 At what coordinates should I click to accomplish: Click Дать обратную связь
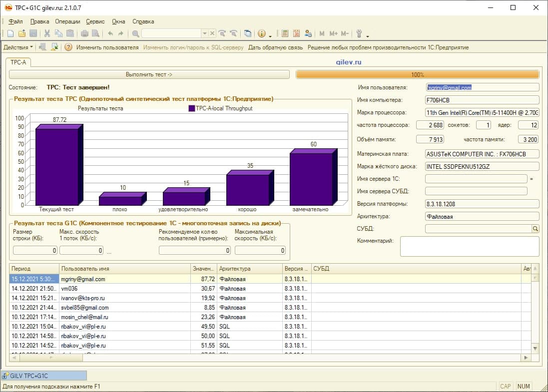pos(275,47)
